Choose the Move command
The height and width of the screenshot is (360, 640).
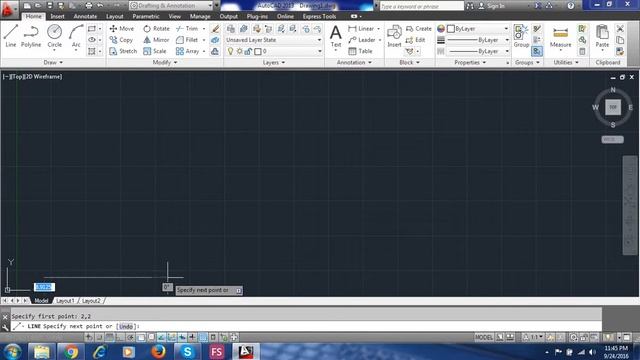(x=122, y=29)
